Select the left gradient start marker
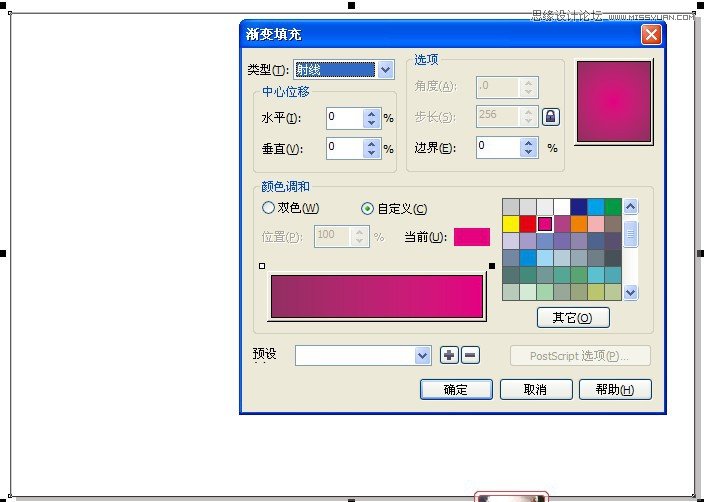Image resolution: width=705 pixels, height=502 pixels. (x=262, y=266)
